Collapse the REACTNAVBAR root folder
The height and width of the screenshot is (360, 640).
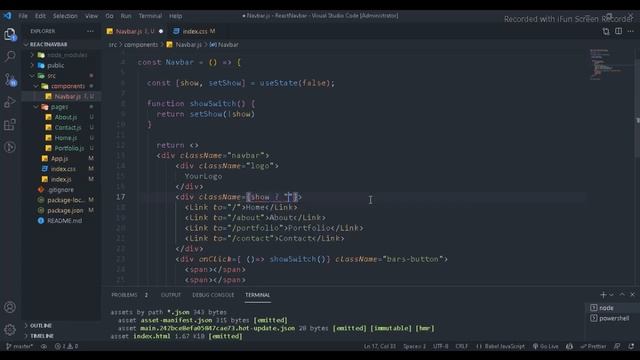click(48, 44)
